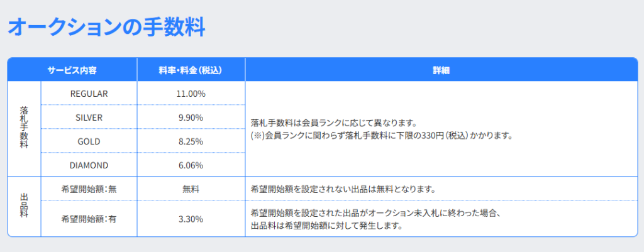
Task: Click the DIAMOND rank cell
Action: tap(89, 165)
